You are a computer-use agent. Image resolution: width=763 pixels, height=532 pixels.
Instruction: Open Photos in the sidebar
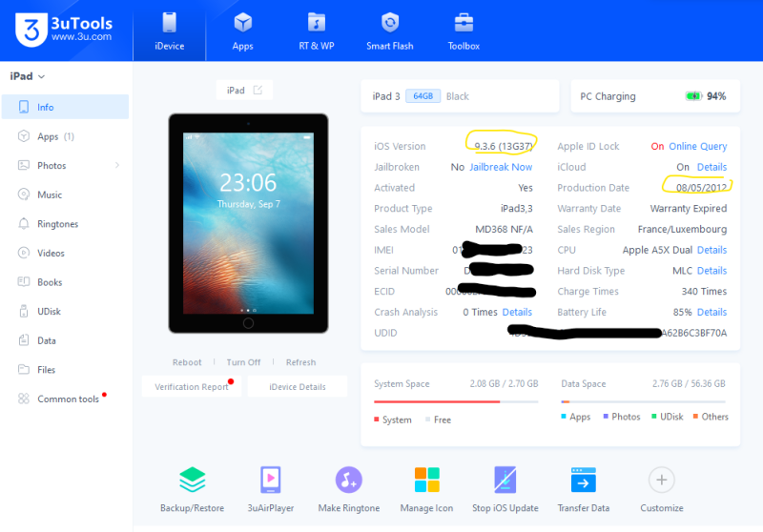(65, 165)
